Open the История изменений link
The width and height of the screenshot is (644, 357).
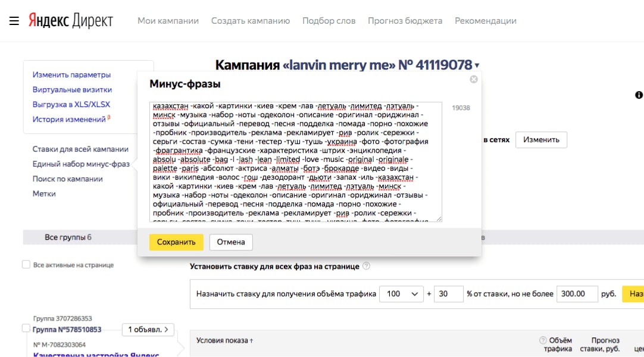[x=69, y=120]
